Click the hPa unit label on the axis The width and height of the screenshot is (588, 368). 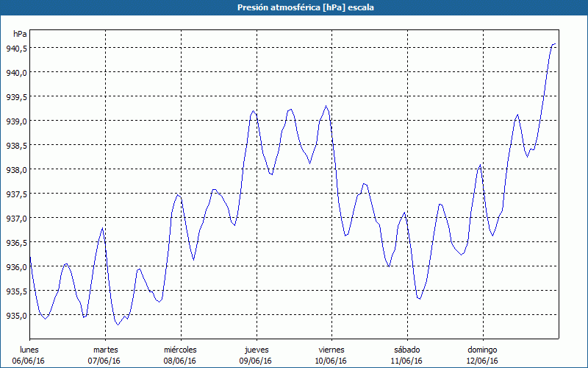20,34
